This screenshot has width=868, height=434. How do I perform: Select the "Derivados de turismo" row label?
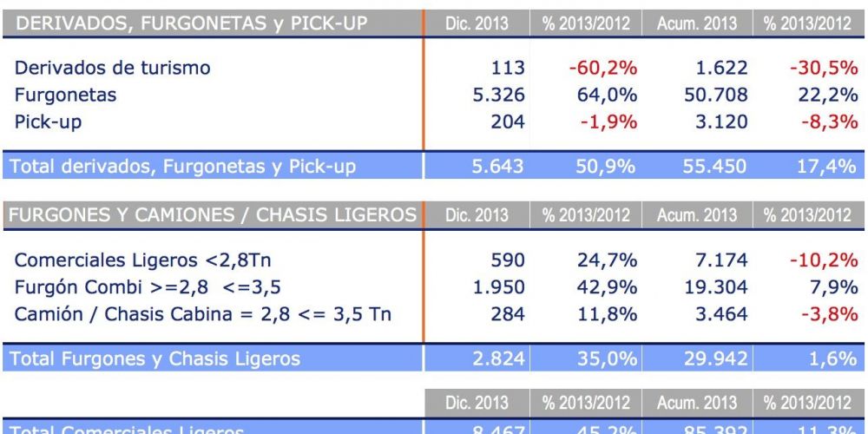point(113,68)
